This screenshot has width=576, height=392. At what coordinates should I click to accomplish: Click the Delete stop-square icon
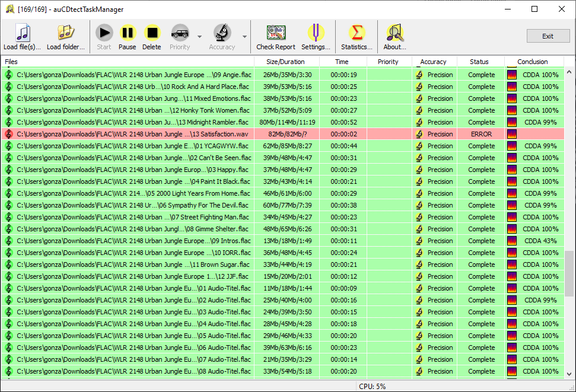[x=152, y=33]
